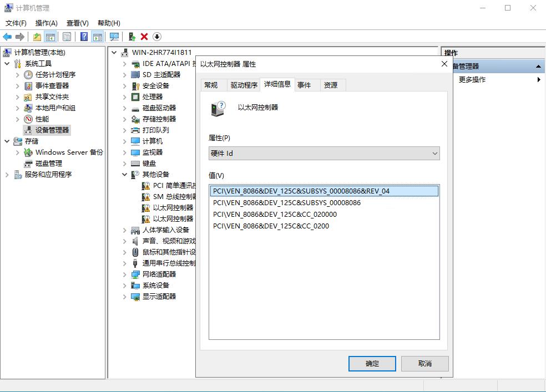Image resolution: width=546 pixels, height=392 pixels.
Task: Click scan for hardware changes monitor icon
Action: [114, 37]
